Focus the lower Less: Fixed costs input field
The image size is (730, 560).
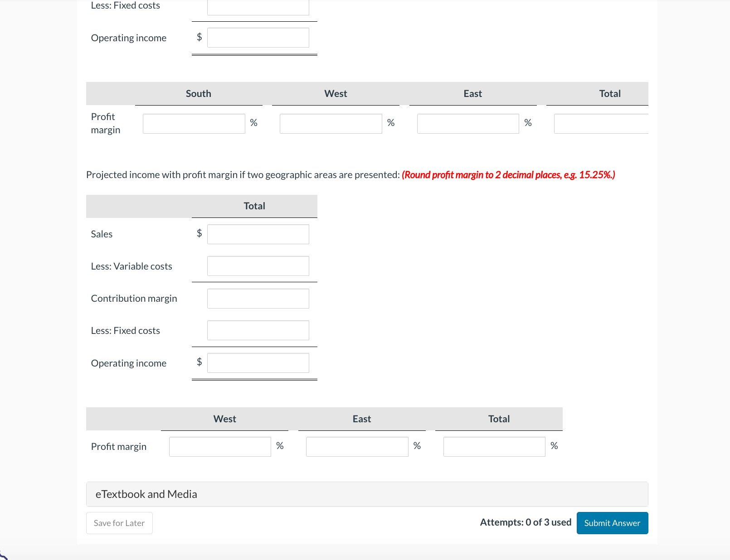258,330
